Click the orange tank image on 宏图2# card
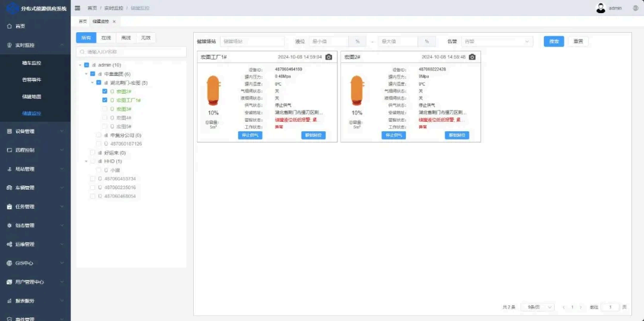Screen dimensions: 644x321 [357, 90]
